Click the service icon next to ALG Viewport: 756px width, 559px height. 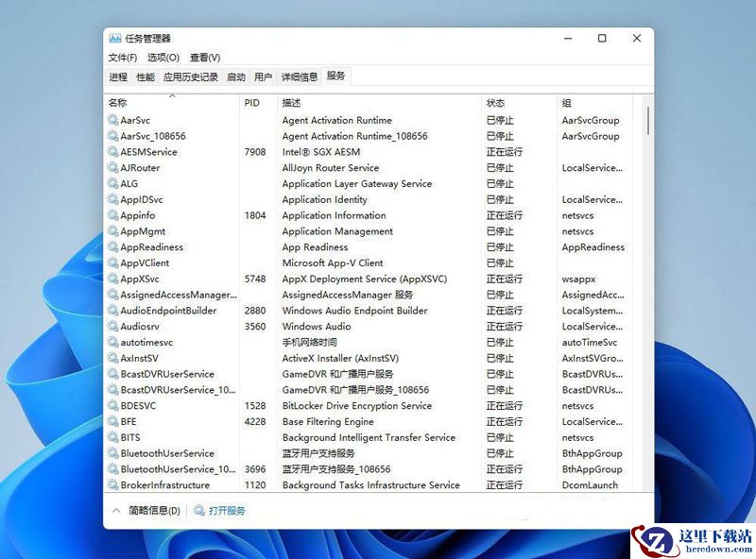click(112, 183)
